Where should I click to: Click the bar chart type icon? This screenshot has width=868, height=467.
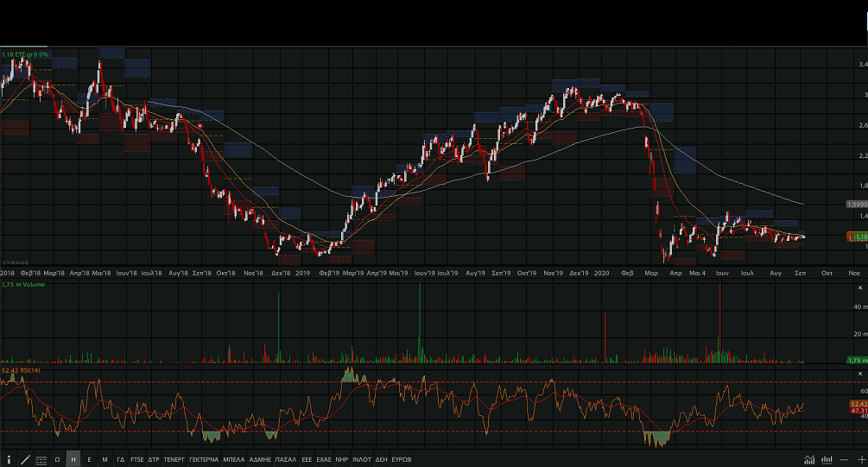point(827,459)
